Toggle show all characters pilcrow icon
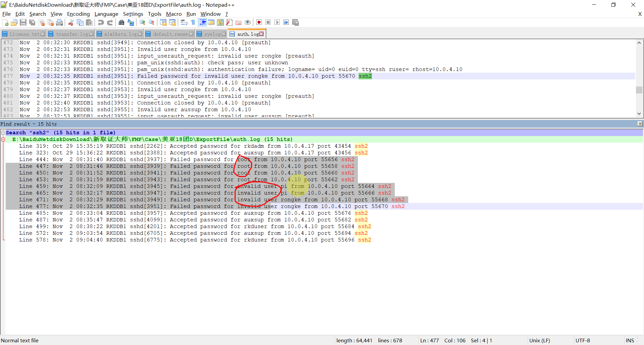Image resolution: width=644 pixels, height=345 pixels. (193, 22)
